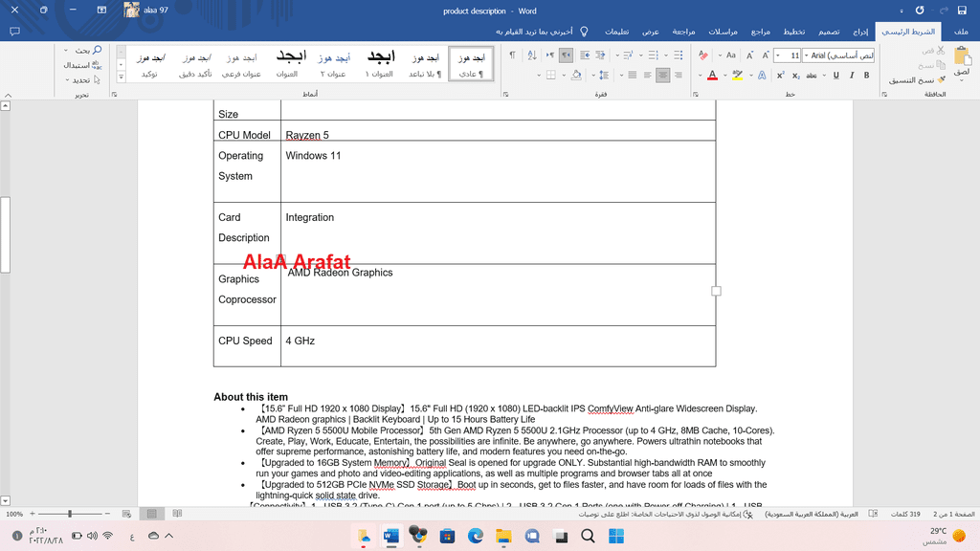The height and width of the screenshot is (551, 980).
Task: Open the Insert tab إدراج
Action: tap(860, 32)
